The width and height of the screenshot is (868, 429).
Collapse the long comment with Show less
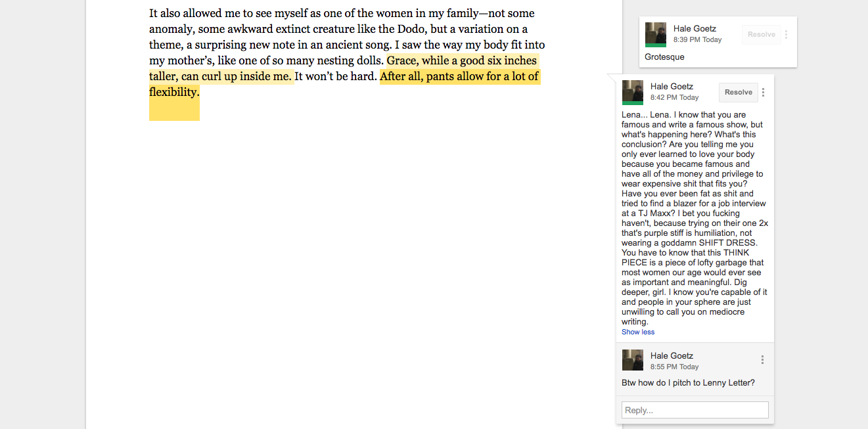coord(638,332)
